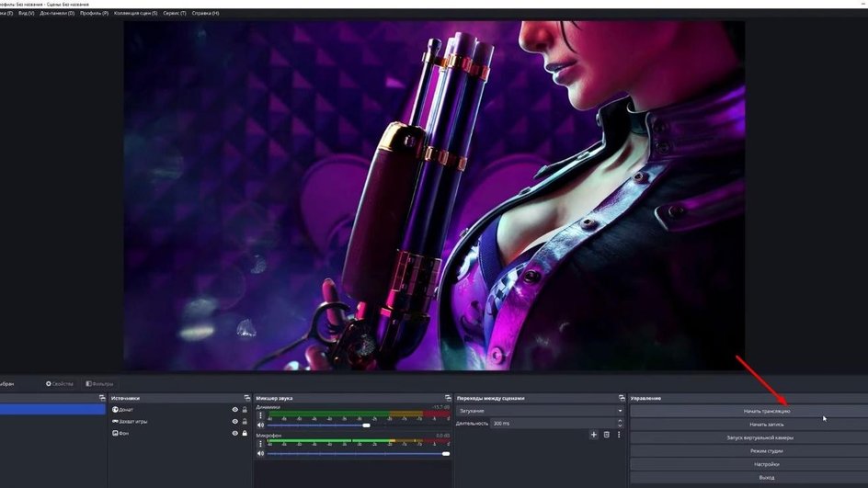This screenshot has height=488, width=868.
Task: Open the Микрофон channel options menu
Action: coord(261,444)
